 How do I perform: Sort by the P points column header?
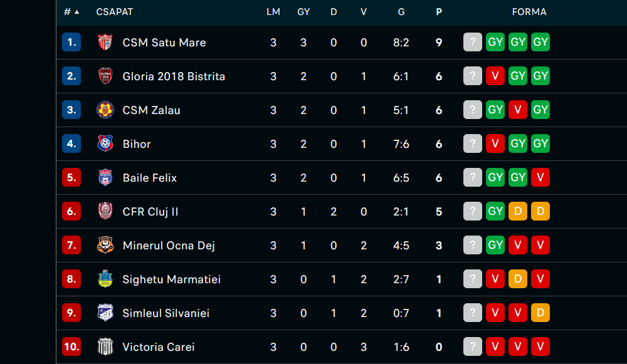click(x=439, y=12)
